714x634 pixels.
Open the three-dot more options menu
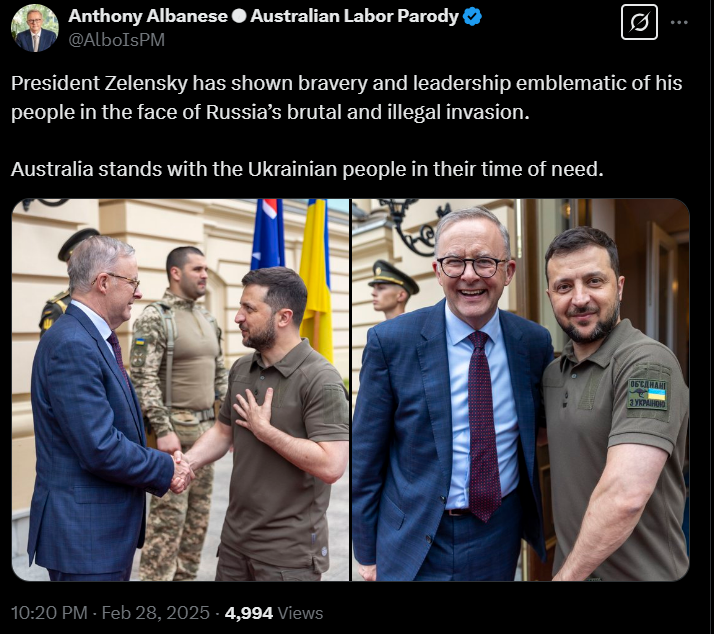679,22
